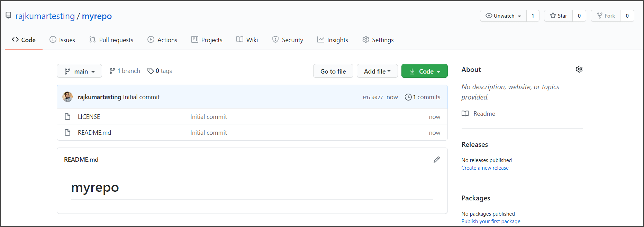Screen dimensions: 644x227
Task: Open the Projects tab
Action: click(x=207, y=40)
